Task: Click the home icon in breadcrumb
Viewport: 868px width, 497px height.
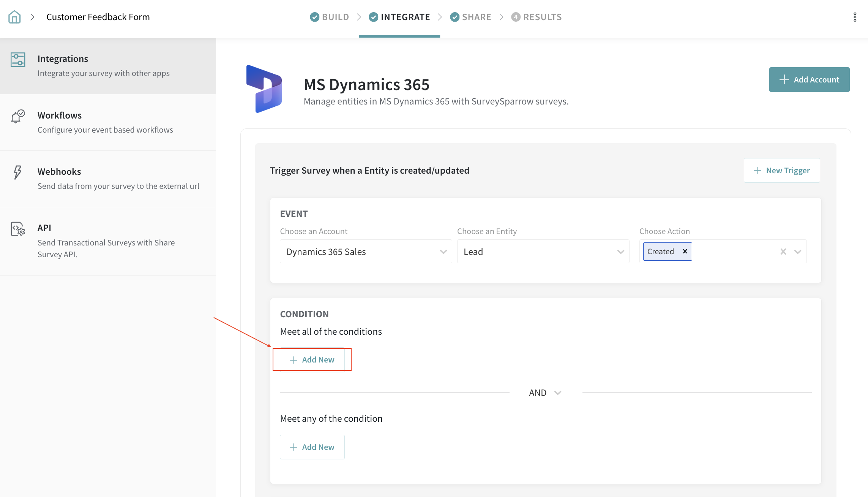Action: (14, 17)
